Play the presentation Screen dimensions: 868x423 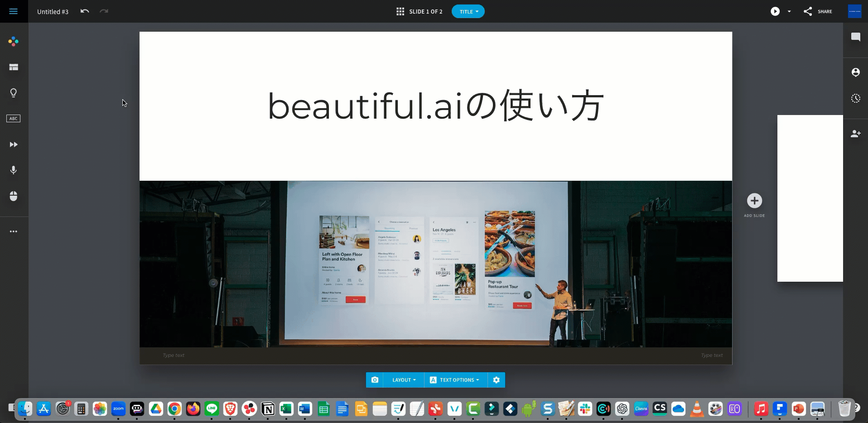coord(775,11)
